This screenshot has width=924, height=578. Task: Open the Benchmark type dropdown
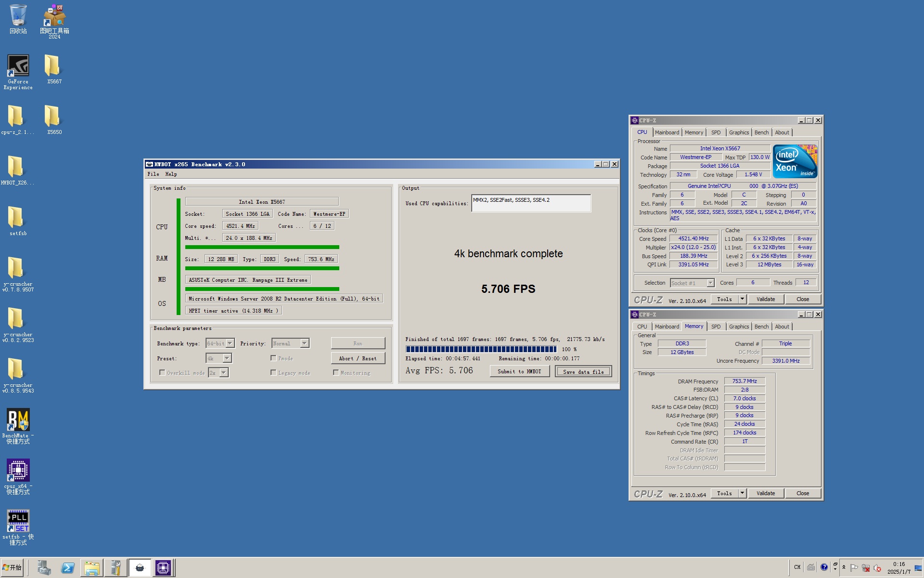pos(230,343)
